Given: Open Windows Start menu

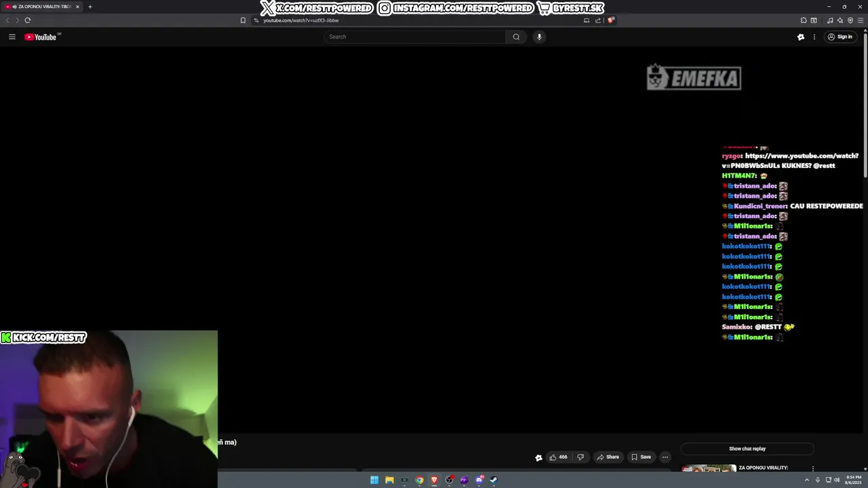Looking at the screenshot, I should coord(374,480).
